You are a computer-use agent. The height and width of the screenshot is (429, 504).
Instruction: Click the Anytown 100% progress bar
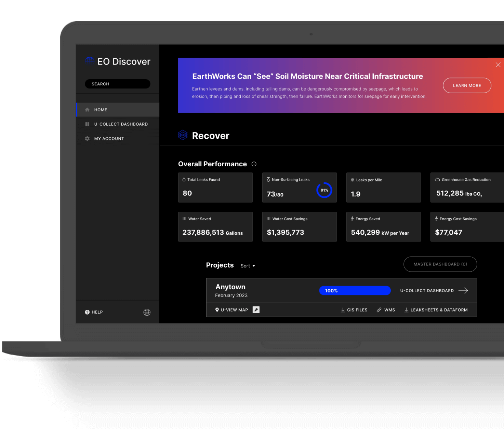[x=355, y=291]
